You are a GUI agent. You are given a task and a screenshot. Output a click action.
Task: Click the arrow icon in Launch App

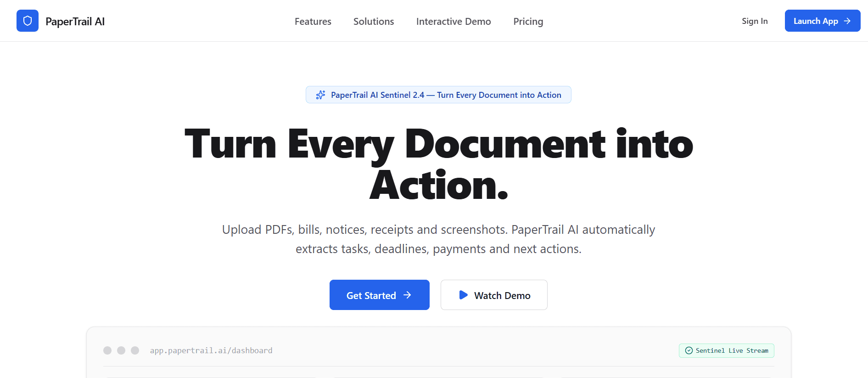point(847,21)
